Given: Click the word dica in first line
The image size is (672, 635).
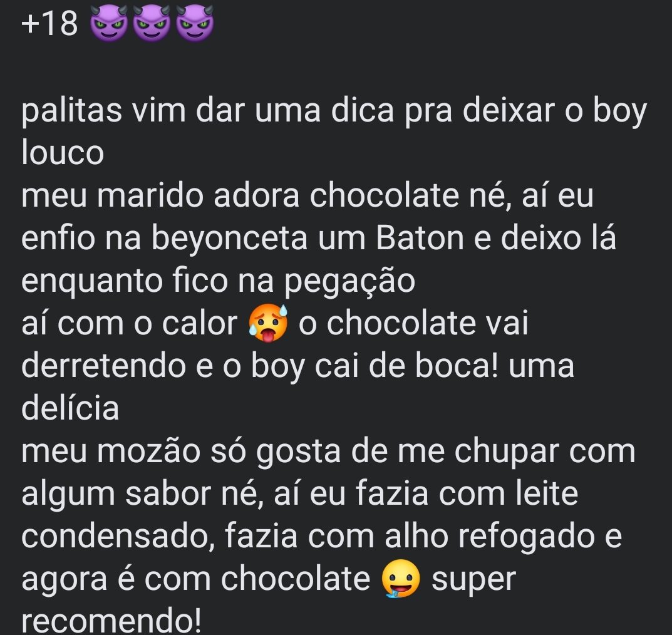Looking at the screenshot, I should pyautogui.click(x=362, y=111).
